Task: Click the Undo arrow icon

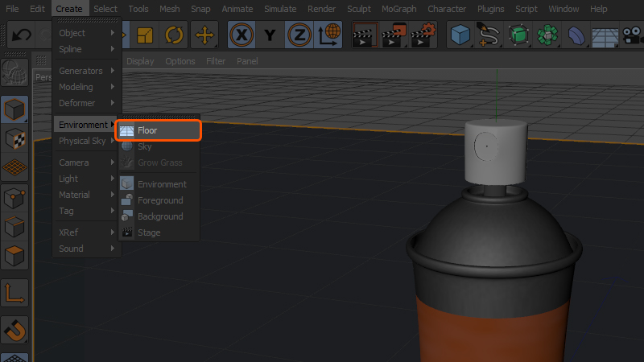Action: [x=22, y=35]
